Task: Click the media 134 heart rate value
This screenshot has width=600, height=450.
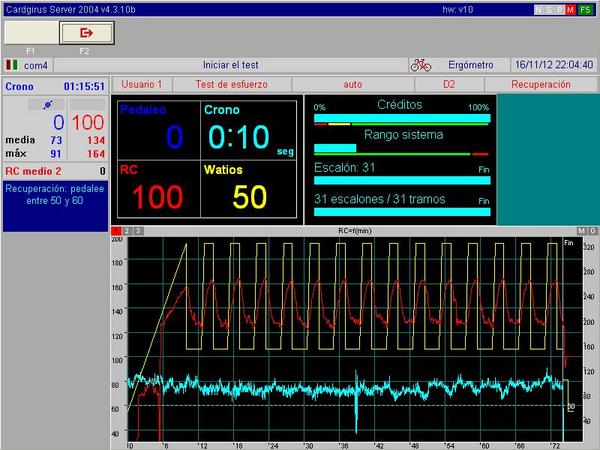Action: 96,140
